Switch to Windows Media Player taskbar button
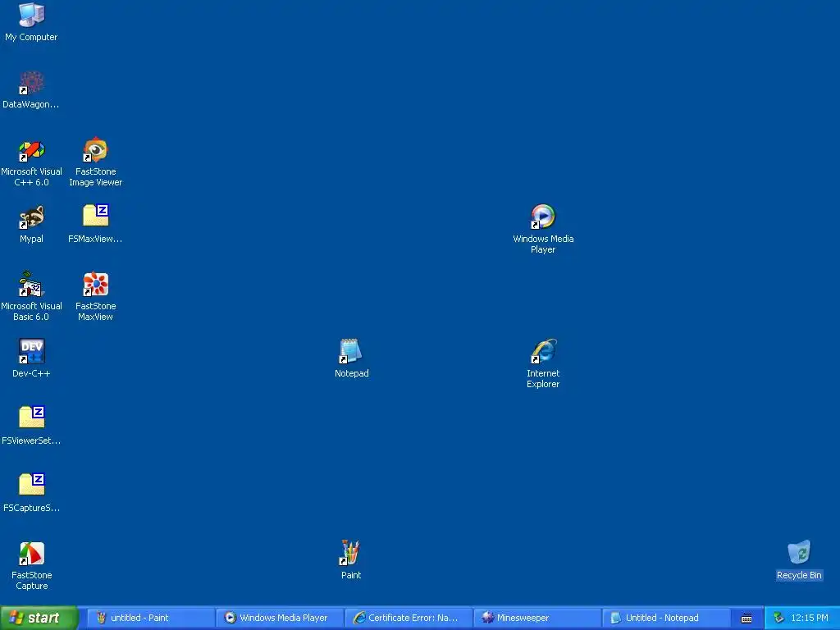The height and width of the screenshot is (630, 840). click(x=279, y=618)
